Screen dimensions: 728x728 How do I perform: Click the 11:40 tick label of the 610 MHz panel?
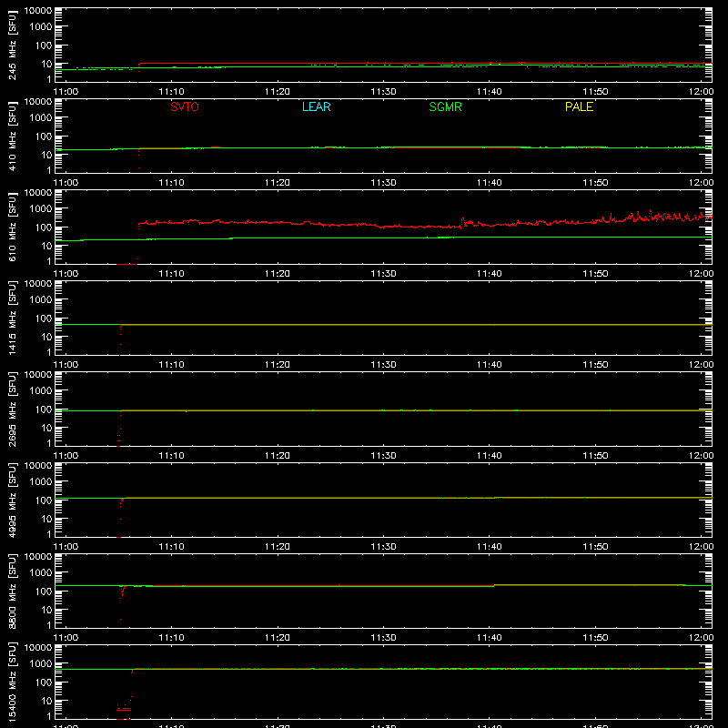(489, 274)
